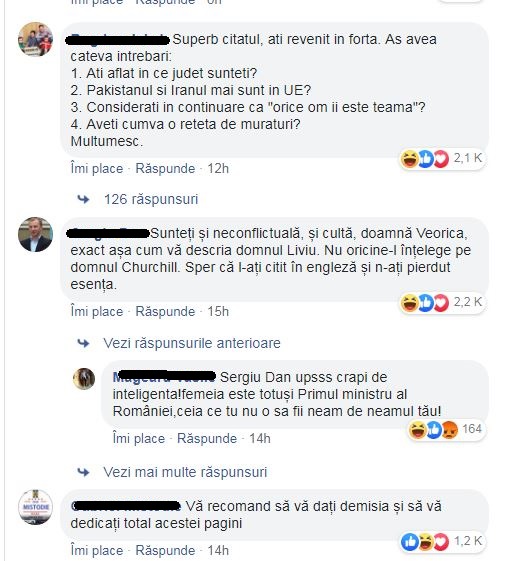
Task: Reply to the 14h nested Sergiu Dan comment
Action: click(207, 439)
